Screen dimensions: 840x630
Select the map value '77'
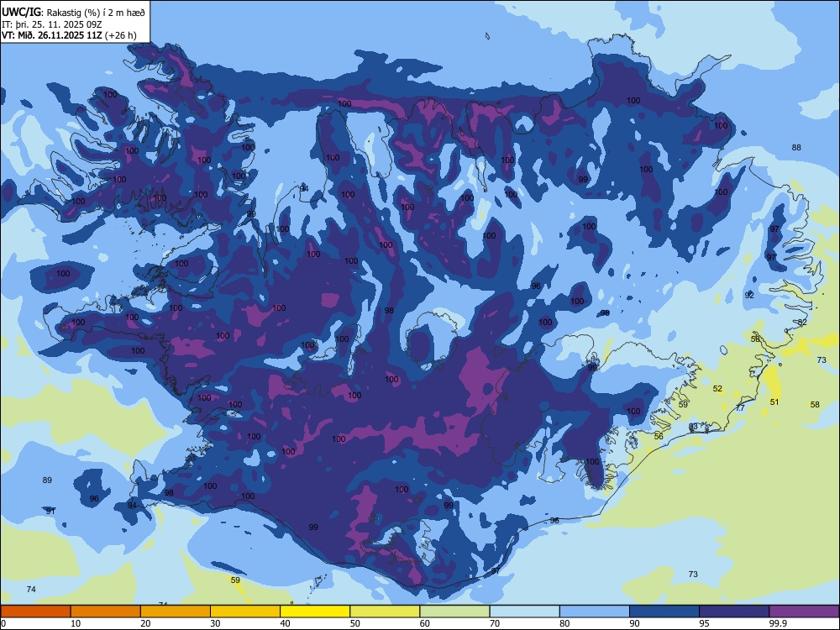tap(740, 407)
